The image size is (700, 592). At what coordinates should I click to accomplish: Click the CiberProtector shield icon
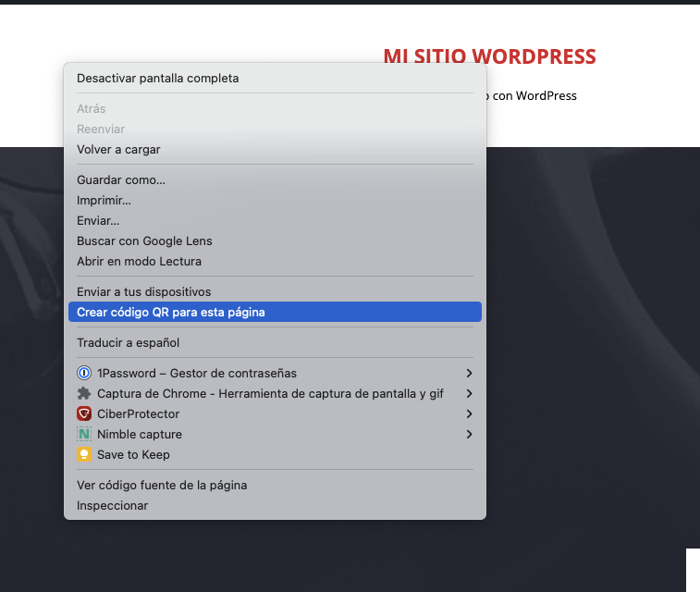click(84, 413)
